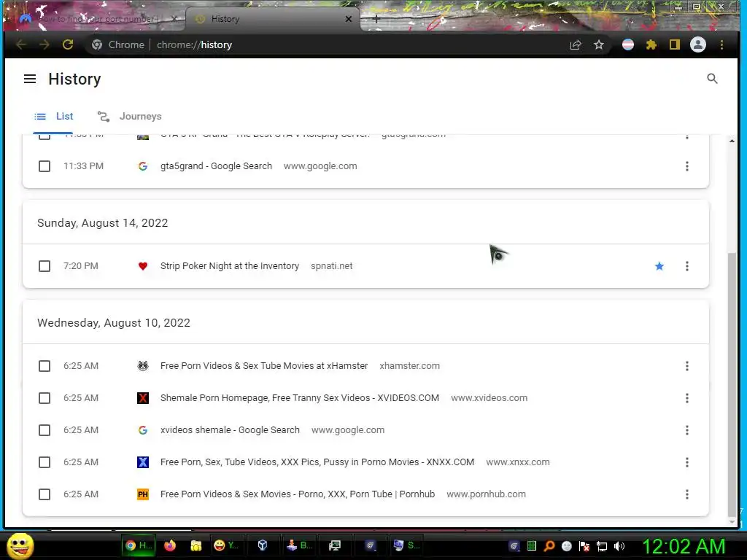
Task: Click the PH favicon on the pornhub.com row
Action: [143, 494]
